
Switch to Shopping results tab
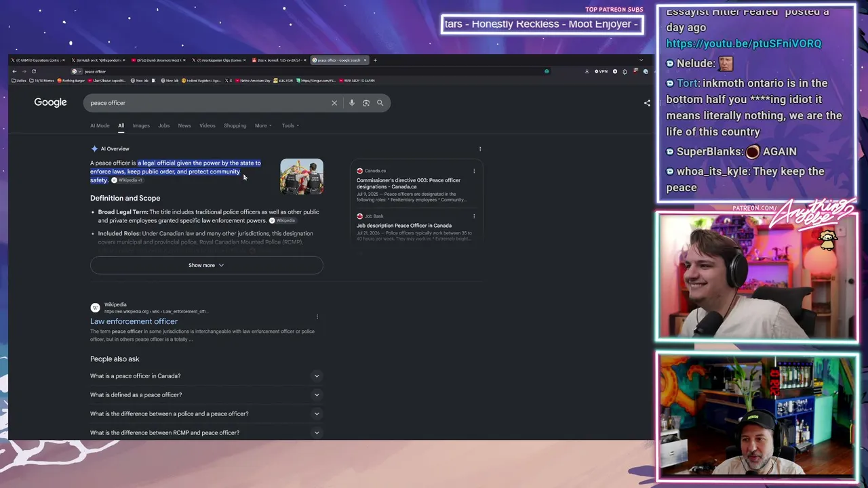click(x=235, y=125)
